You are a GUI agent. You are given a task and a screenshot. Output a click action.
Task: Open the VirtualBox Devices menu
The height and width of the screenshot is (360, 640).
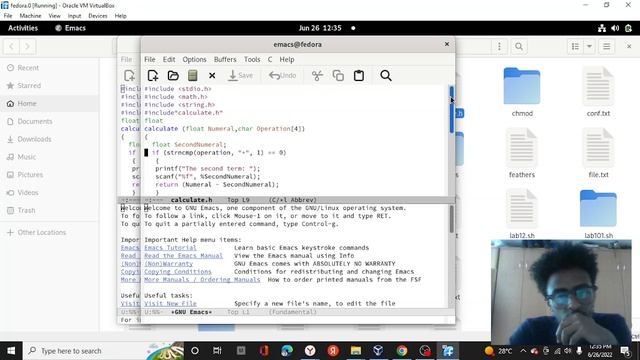(98, 16)
